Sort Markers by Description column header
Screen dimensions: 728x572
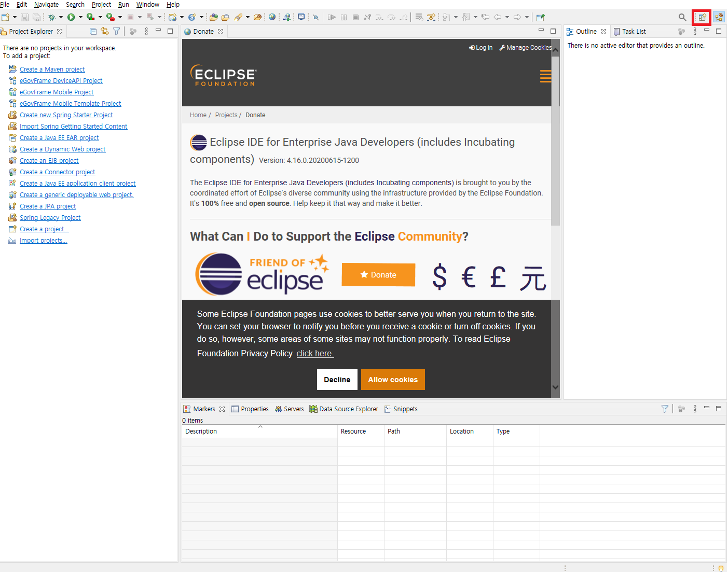pyautogui.click(x=259, y=431)
